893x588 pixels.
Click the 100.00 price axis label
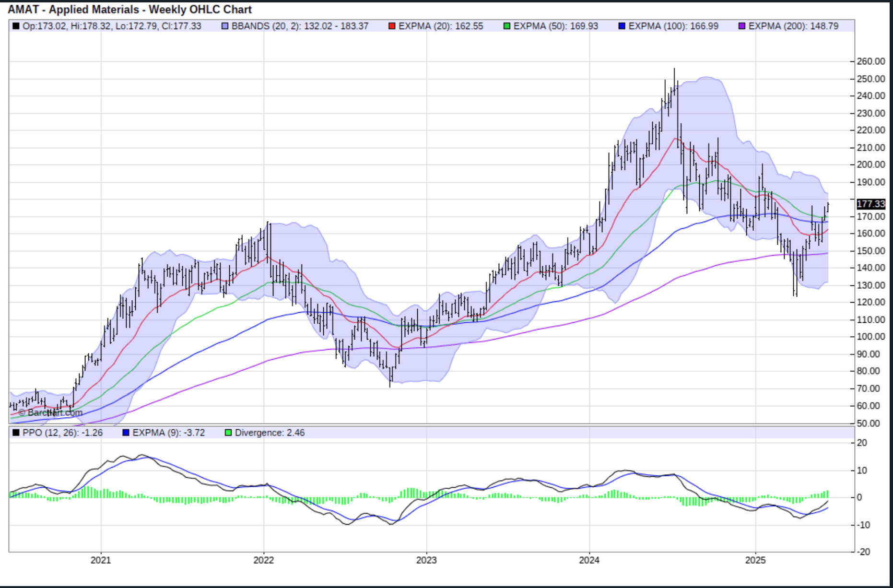pos(871,337)
